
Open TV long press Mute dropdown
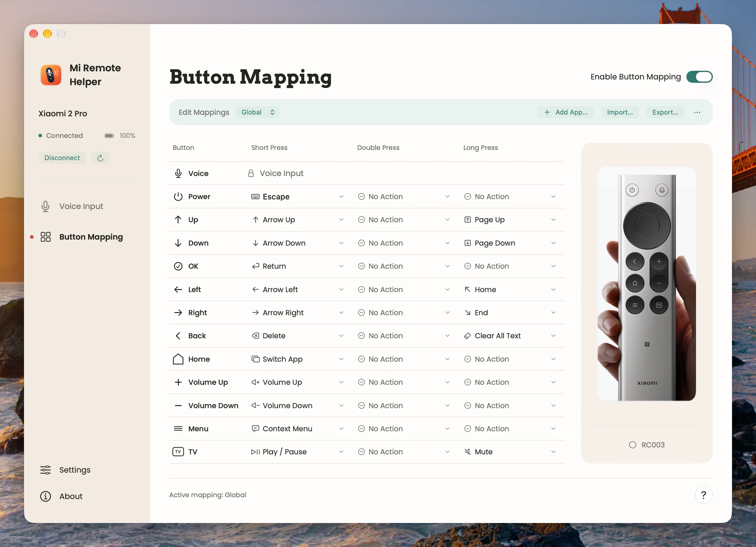[510, 452]
